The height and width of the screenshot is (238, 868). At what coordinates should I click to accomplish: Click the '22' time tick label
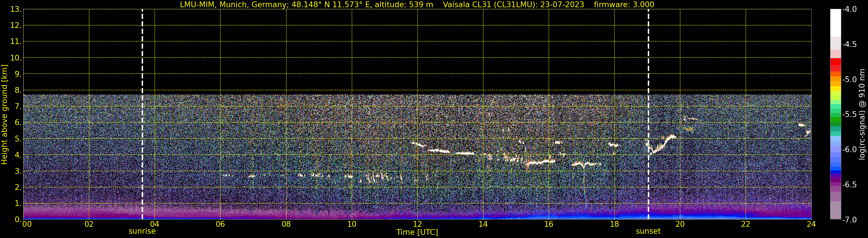(746, 224)
